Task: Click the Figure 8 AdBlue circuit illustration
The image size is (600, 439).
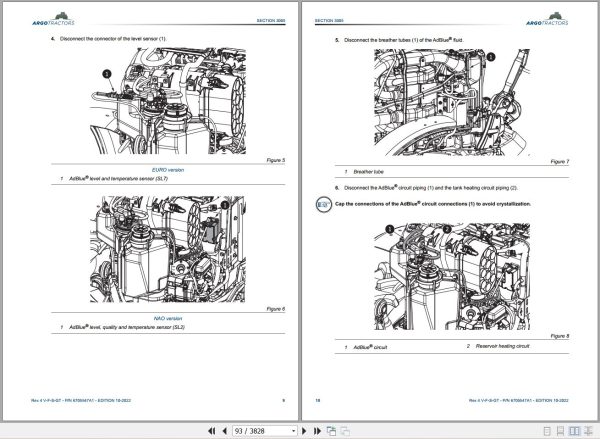Action: pos(452,277)
